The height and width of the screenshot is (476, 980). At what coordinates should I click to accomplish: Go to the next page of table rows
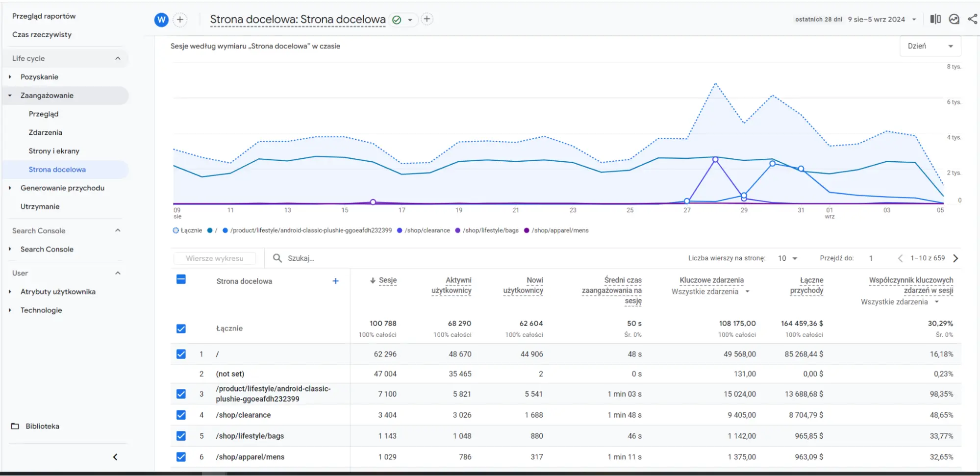click(955, 258)
